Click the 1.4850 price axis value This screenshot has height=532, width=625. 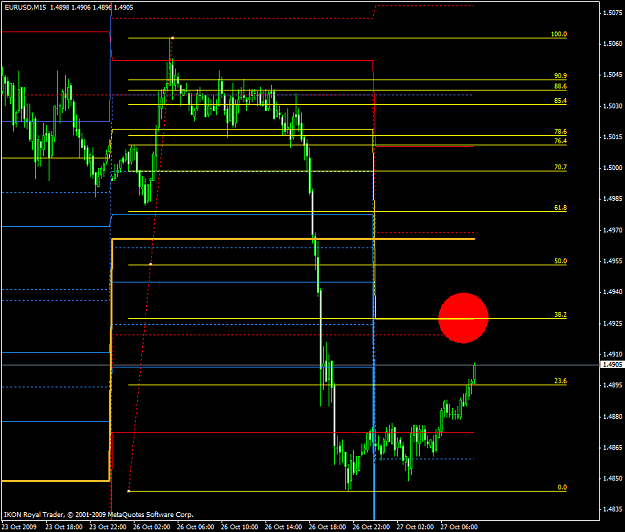612,478
